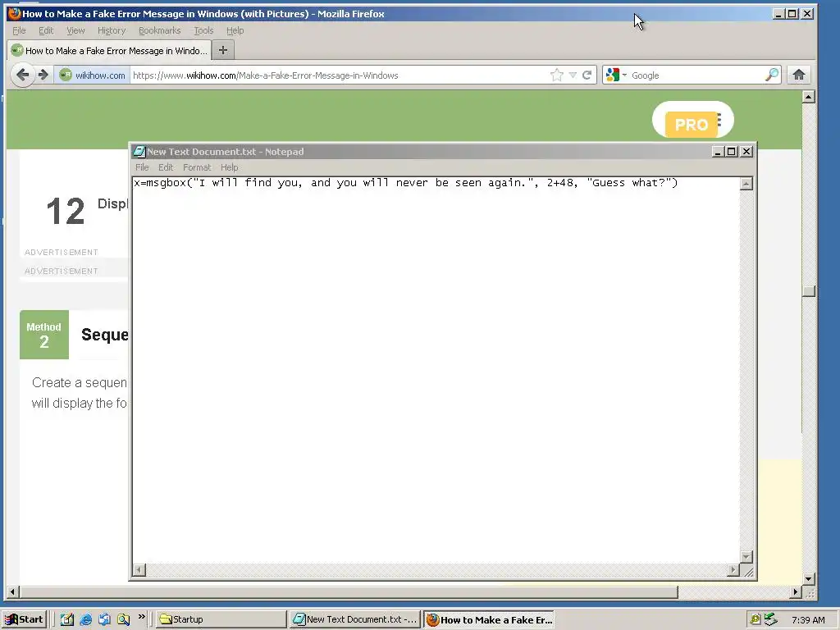
Task: Open Firefox home page button
Action: tap(799, 75)
